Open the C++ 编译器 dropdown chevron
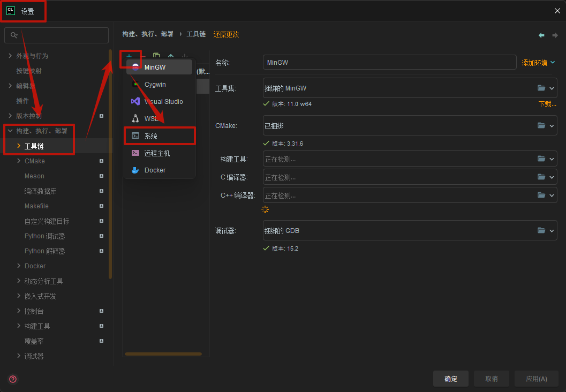The width and height of the screenshot is (566, 392). (x=552, y=195)
